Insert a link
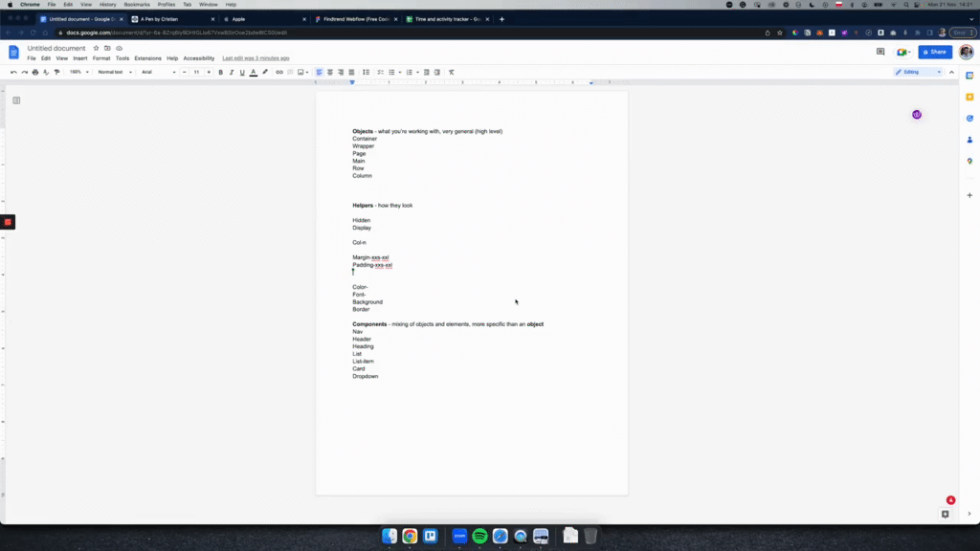The width and height of the screenshot is (980, 551). [278, 72]
